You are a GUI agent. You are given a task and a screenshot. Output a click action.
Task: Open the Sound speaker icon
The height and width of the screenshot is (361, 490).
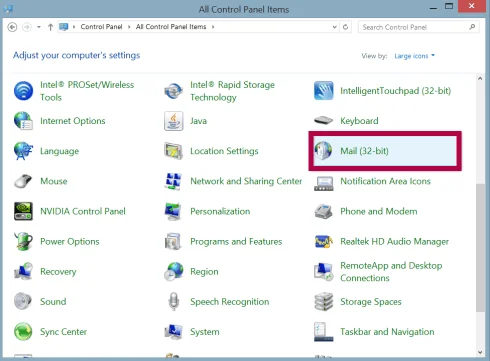[x=23, y=301]
